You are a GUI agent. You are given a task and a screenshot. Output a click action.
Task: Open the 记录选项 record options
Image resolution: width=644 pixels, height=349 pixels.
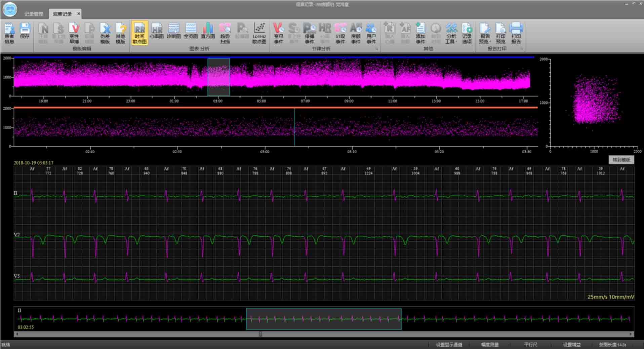pos(467,33)
